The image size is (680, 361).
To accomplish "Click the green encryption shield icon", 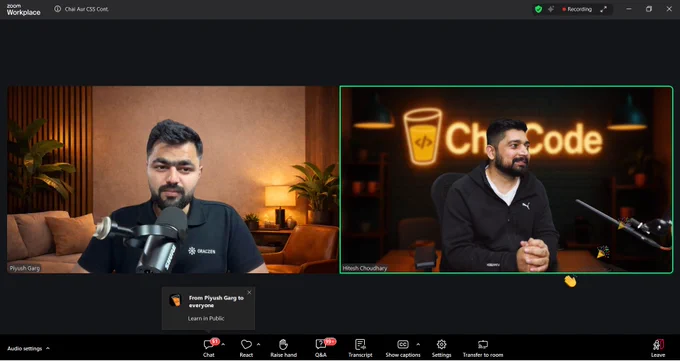I will point(538,9).
